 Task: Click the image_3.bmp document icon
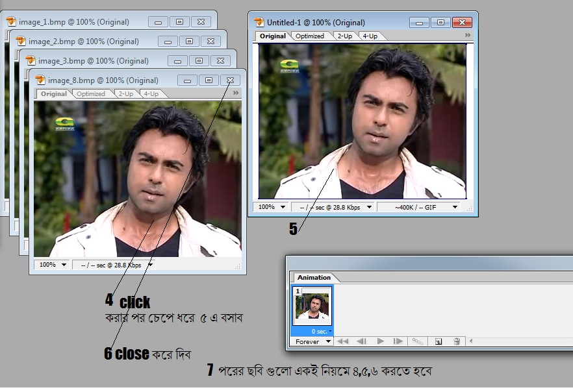pyautogui.click(x=31, y=60)
